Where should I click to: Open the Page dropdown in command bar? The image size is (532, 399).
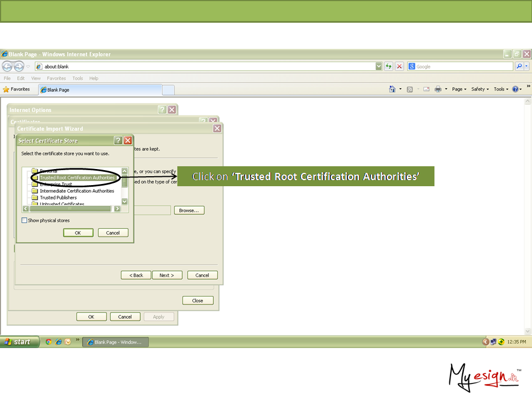(459, 89)
